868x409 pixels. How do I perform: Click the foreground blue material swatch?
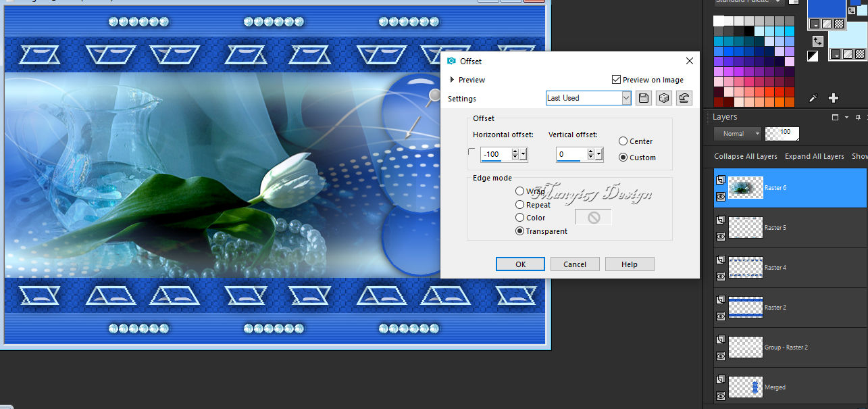coord(827,8)
